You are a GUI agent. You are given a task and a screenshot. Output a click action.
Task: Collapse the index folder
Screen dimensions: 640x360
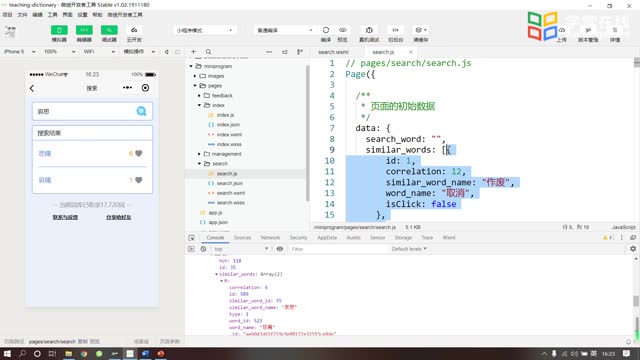click(x=199, y=105)
